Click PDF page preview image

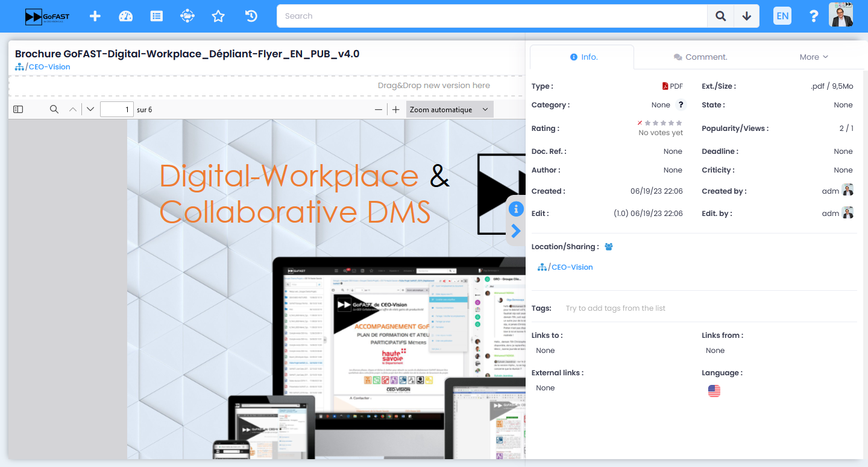tap(325, 290)
